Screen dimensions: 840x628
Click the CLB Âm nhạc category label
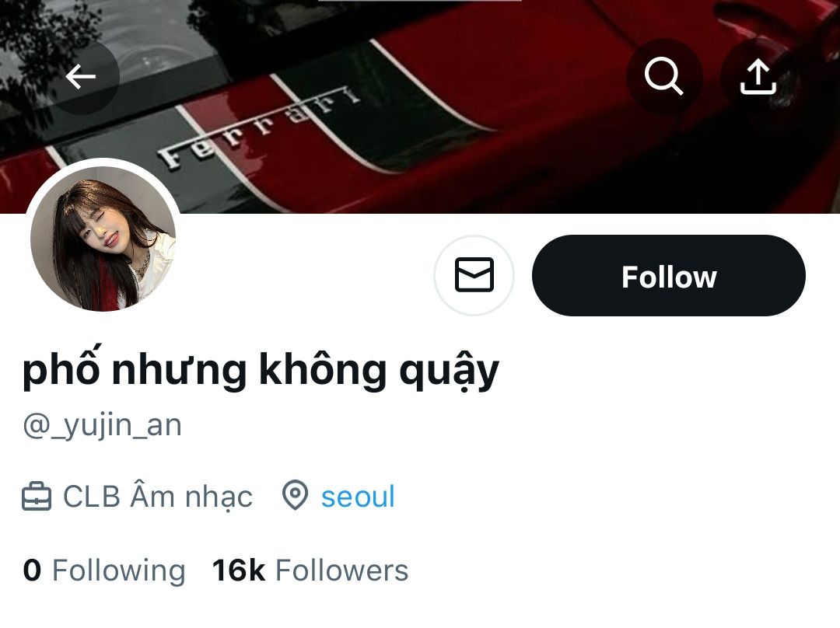157,497
